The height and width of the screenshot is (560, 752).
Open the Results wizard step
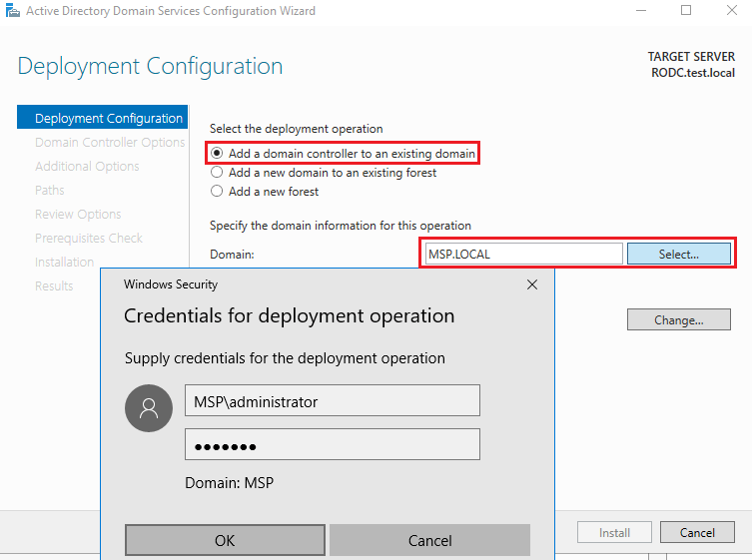54,286
